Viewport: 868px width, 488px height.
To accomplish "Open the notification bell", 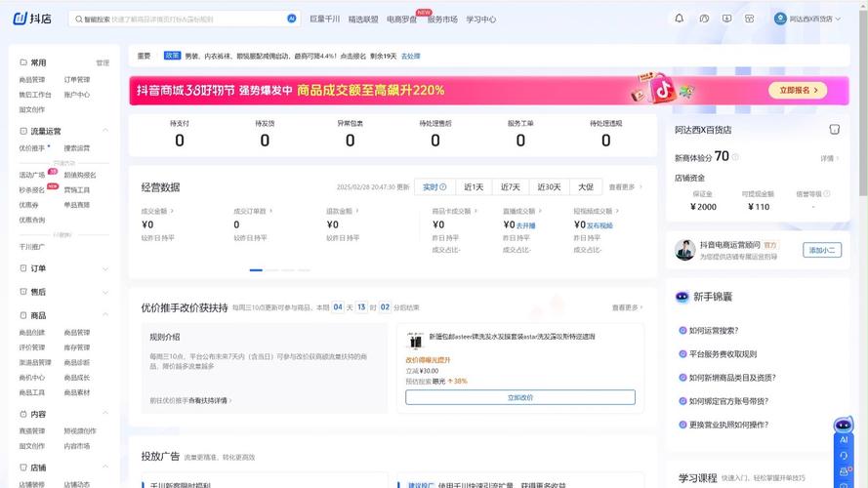I will tap(680, 19).
